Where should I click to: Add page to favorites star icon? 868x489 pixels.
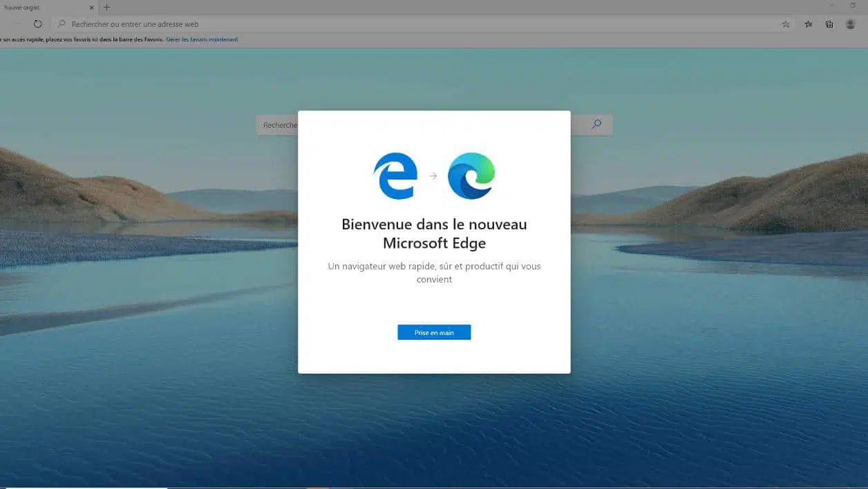click(786, 23)
